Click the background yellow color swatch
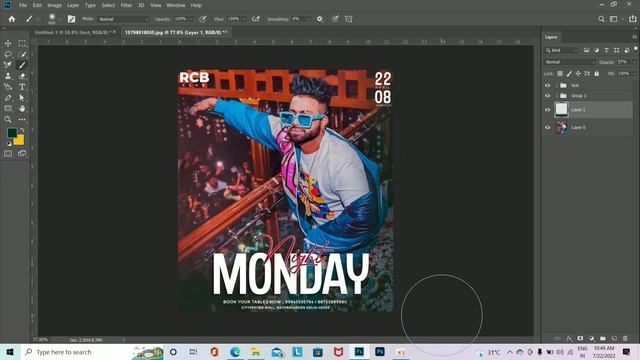This screenshot has width=640, height=360. point(19,140)
